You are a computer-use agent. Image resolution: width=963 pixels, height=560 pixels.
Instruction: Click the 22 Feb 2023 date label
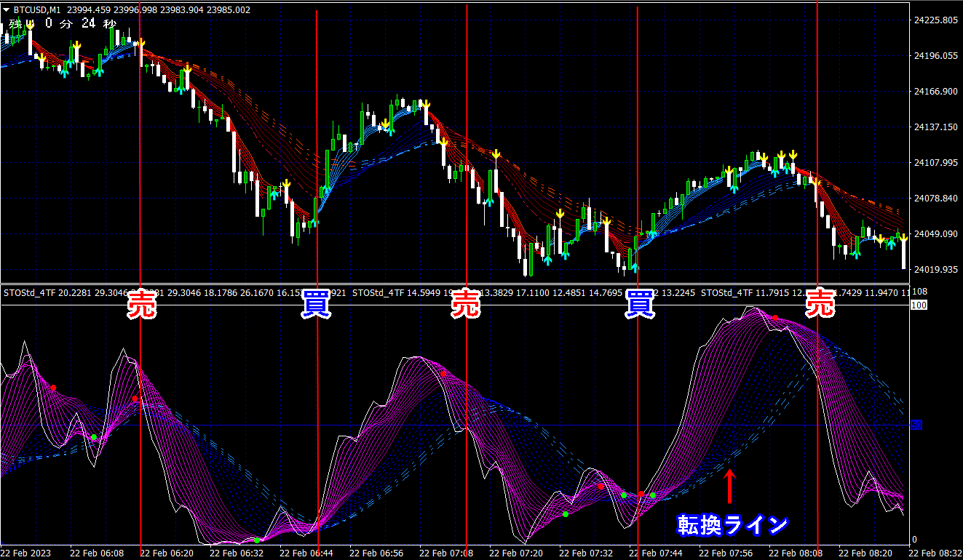(25, 553)
